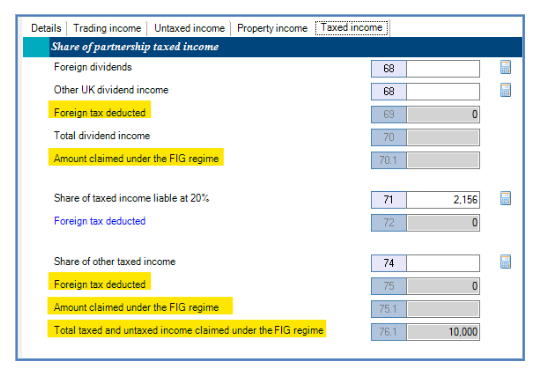
Task: Click the box 70.1 FIG regime amount field
Action: coord(443,160)
